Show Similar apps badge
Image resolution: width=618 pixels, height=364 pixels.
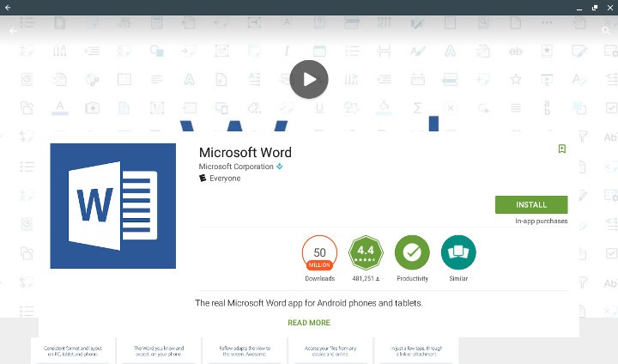coord(458,252)
